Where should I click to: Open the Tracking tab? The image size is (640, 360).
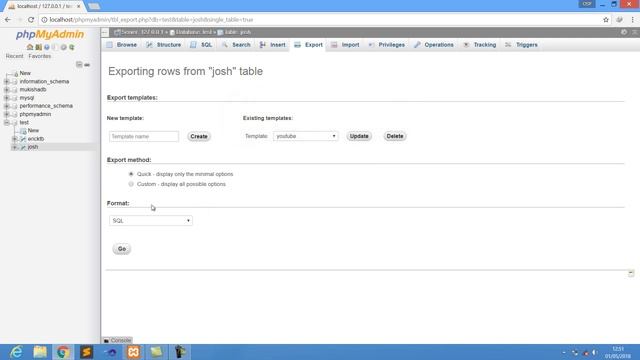480,45
